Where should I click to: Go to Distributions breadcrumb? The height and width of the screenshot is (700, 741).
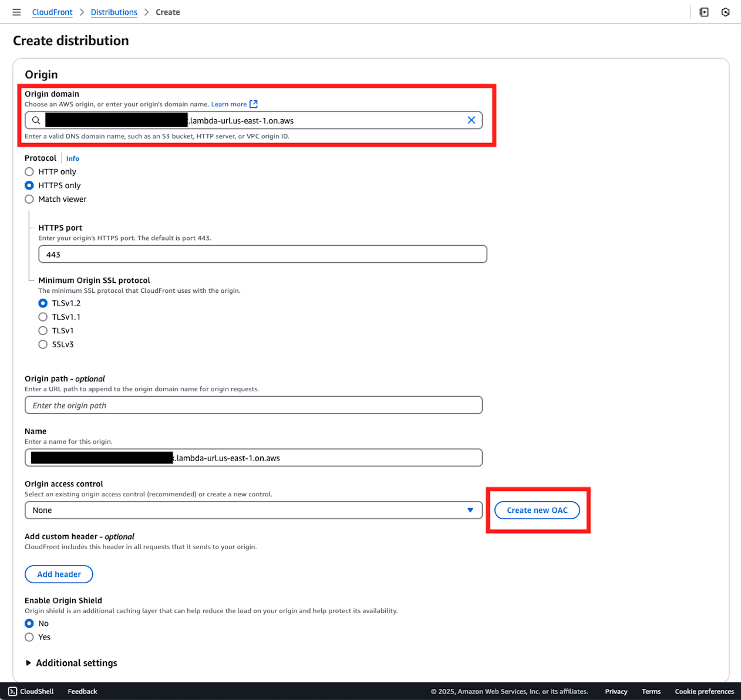click(x=114, y=12)
